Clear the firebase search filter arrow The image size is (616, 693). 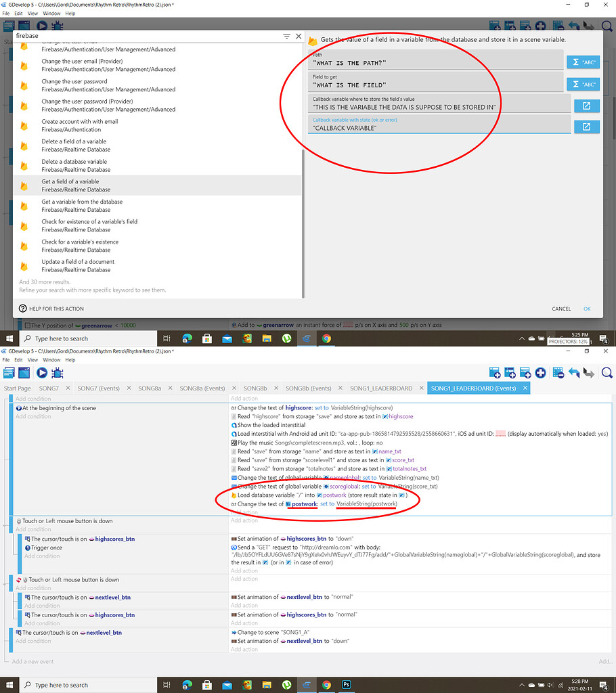tap(288, 36)
